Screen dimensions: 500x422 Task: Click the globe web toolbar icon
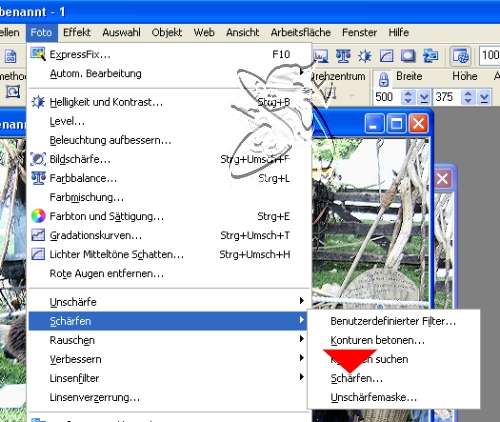[x=461, y=56]
